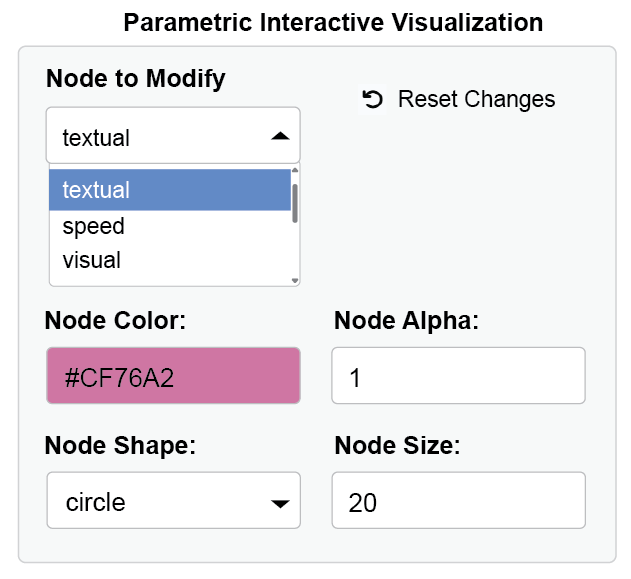Click the scrollbar thumb in the node list
Viewport: 631px width, 579px height.
click(295, 202)
